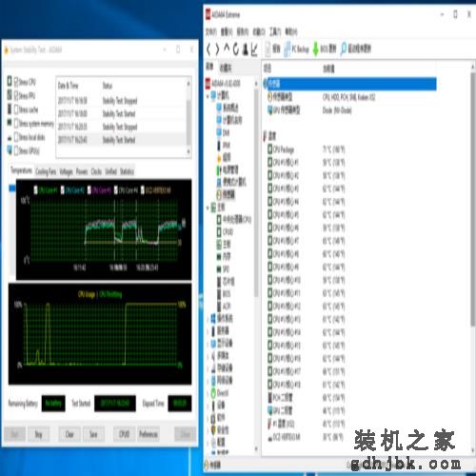Toggle Stress CPU checkbox
Image resolution: width=476 pixels, height=476 pixels.
[17, 82]
